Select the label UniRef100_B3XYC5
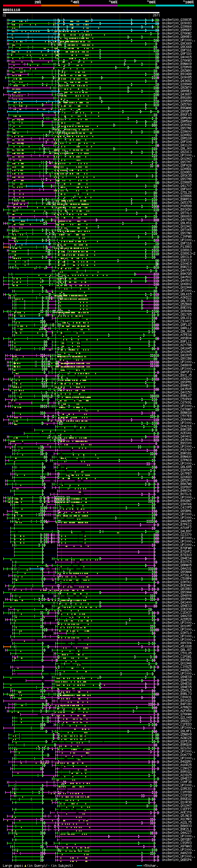 [x=177, y=561]
